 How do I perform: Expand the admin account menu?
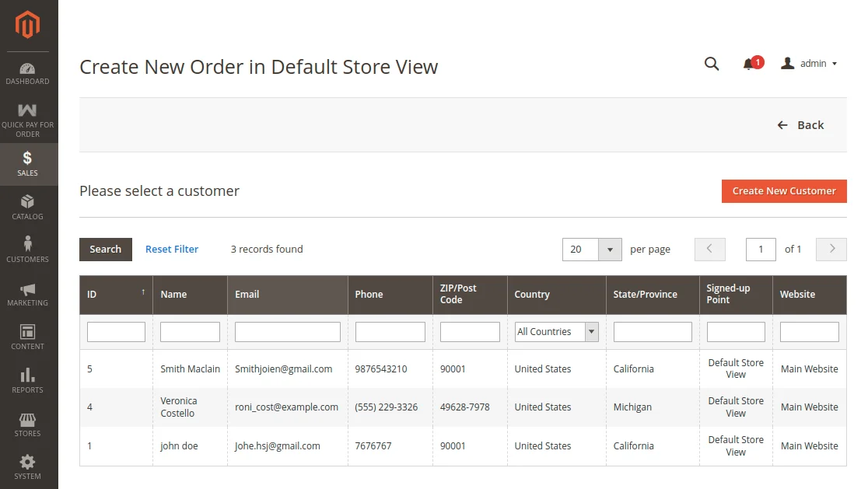pos(809,64)
